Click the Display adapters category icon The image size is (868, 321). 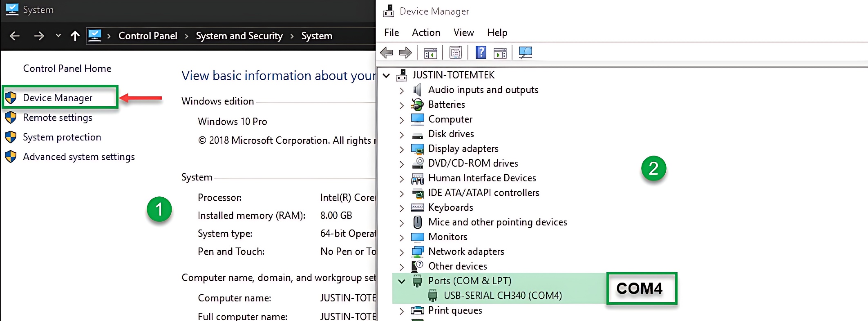click(418, 149)
